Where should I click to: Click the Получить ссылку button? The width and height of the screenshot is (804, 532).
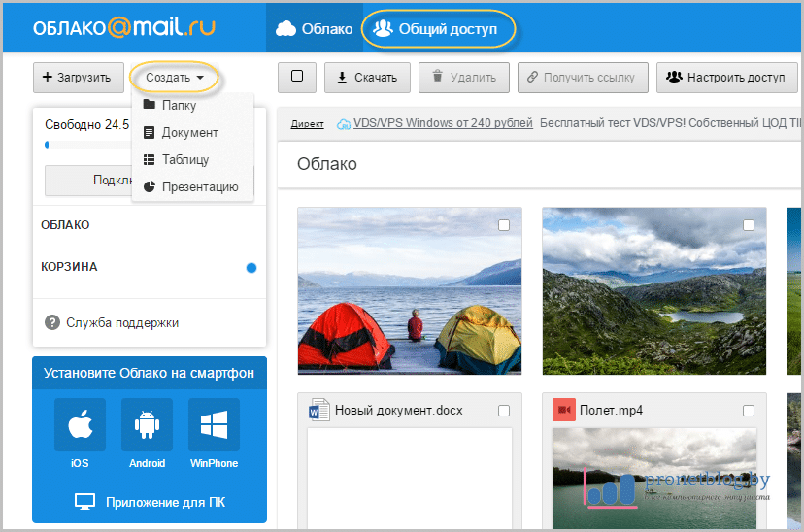pyautogui.click(x=583, y=78)
